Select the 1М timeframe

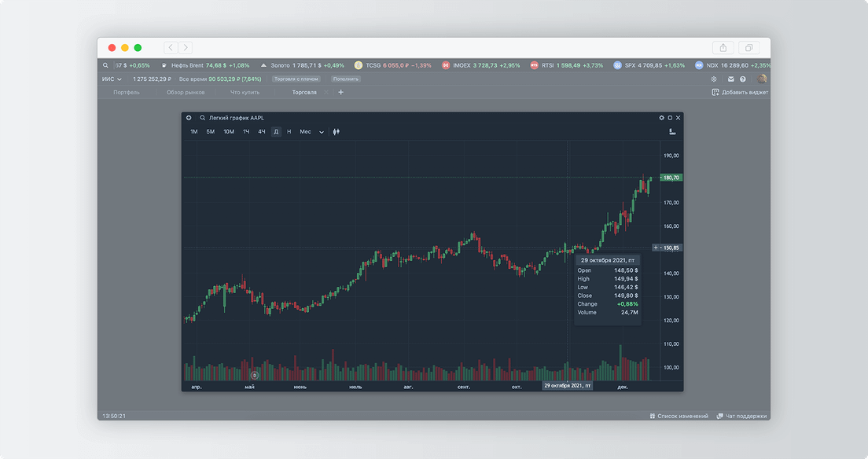(x=193, y=132)
